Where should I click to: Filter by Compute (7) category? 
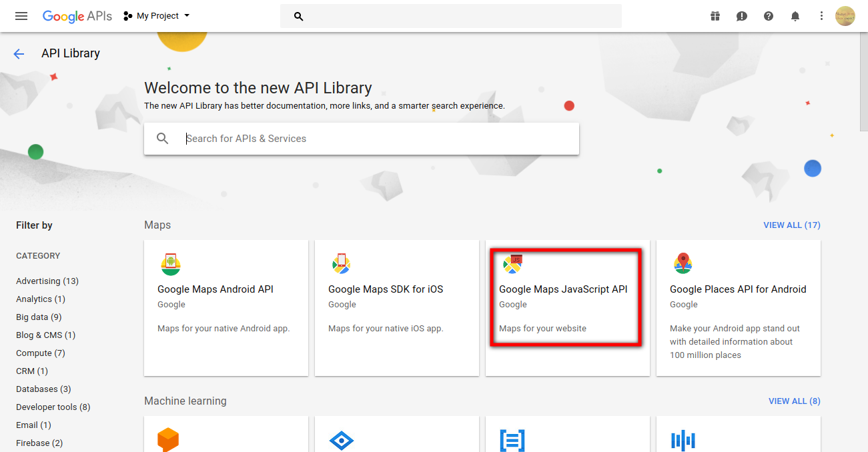[41, 353]
